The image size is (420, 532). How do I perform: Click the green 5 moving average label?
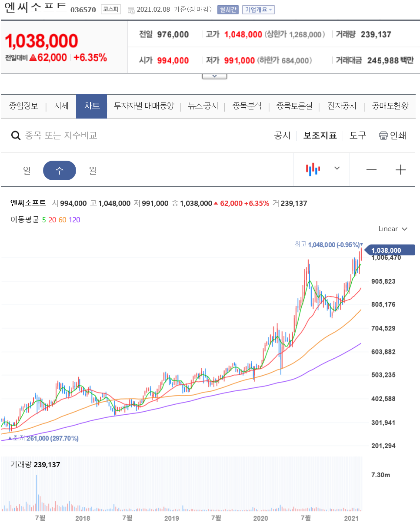pos(43,220)
